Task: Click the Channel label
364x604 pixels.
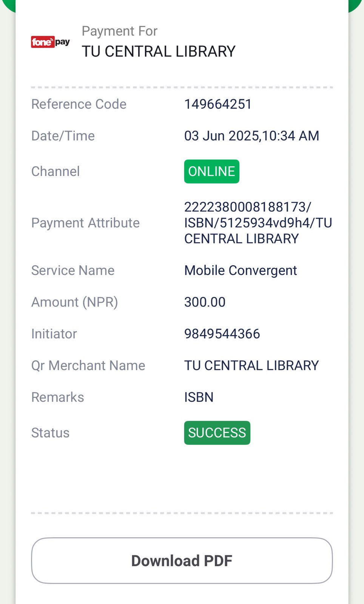Action: click(x=55, y=171)
